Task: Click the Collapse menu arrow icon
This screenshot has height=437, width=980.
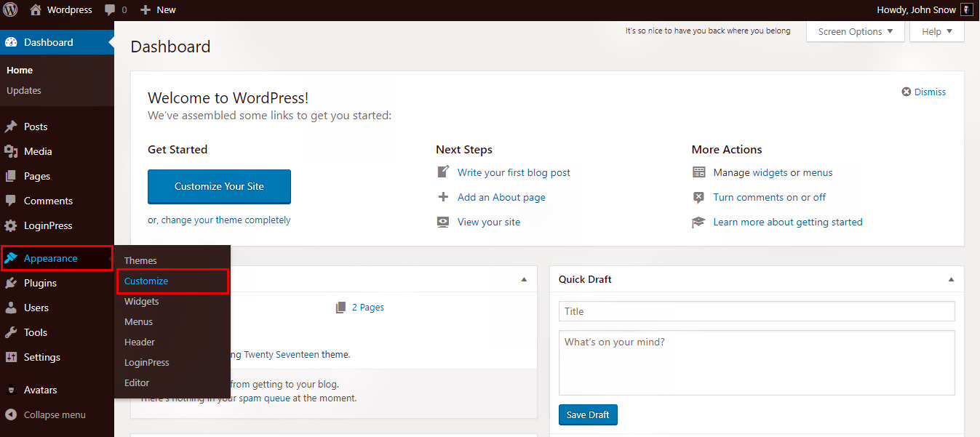Action: (11, 414)
